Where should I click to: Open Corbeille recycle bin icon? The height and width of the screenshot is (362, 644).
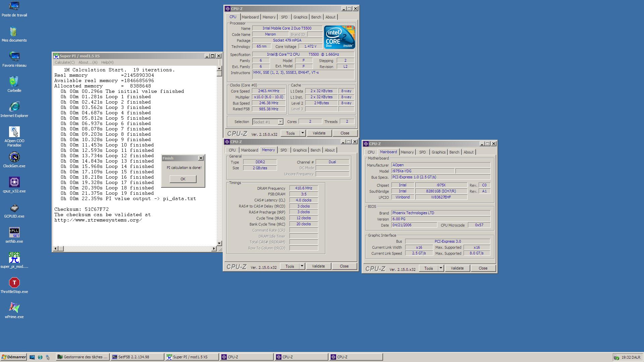click(x=14, y=85)
